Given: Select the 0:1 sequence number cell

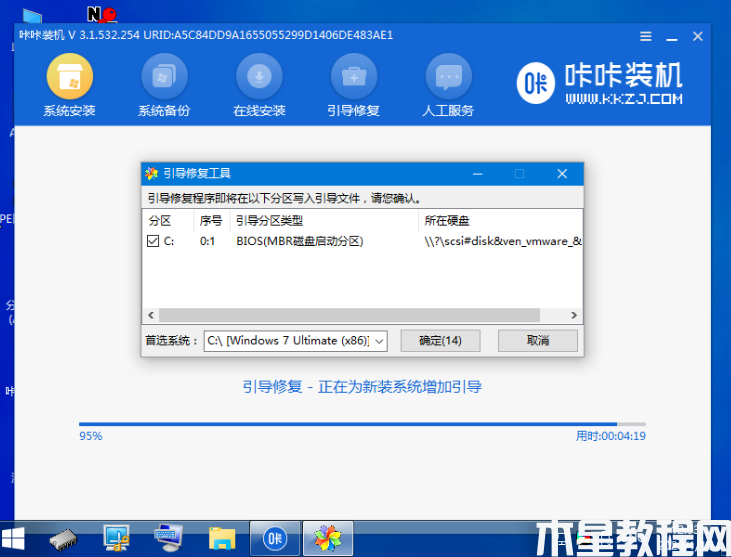Looking at the screenshot, I should (x=207, y=241).
